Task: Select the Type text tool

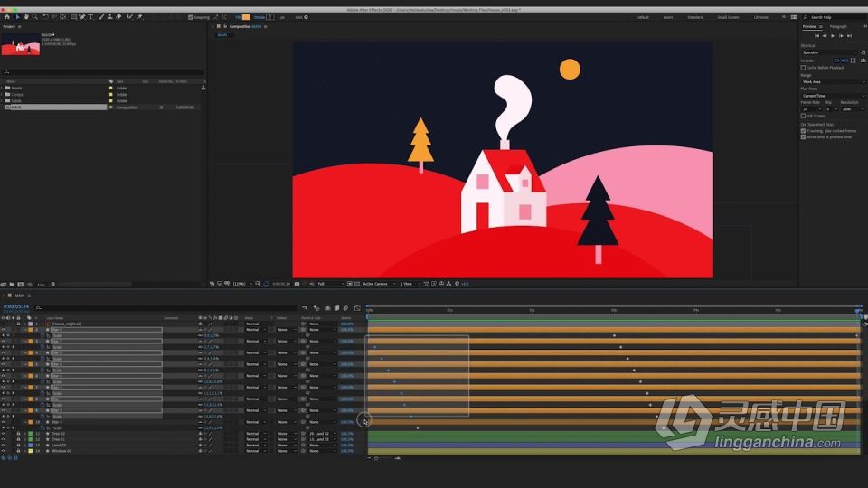Action: pos(90,17)
